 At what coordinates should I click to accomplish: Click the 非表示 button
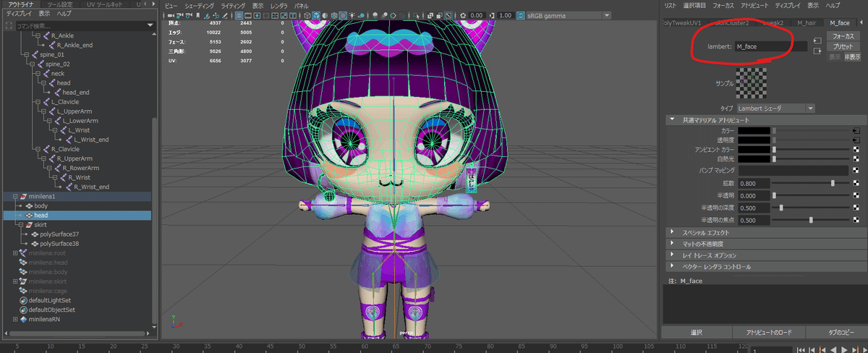(x=853, y=56)
